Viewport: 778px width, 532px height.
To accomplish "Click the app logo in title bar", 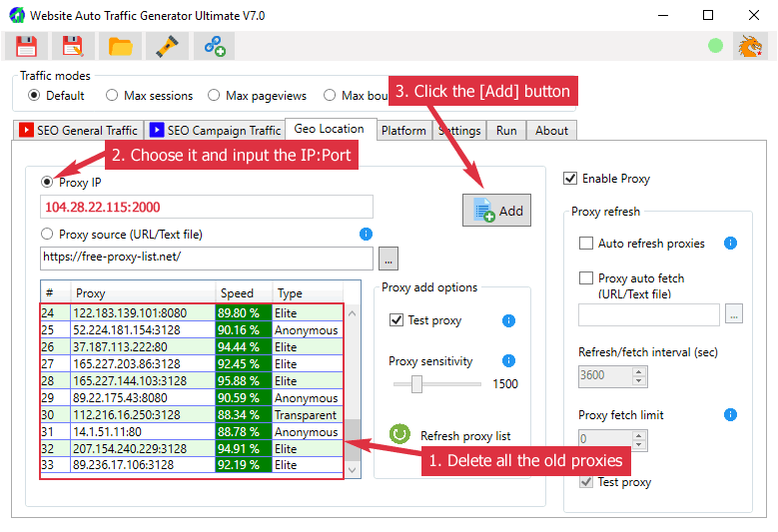I will click(17, 15).
